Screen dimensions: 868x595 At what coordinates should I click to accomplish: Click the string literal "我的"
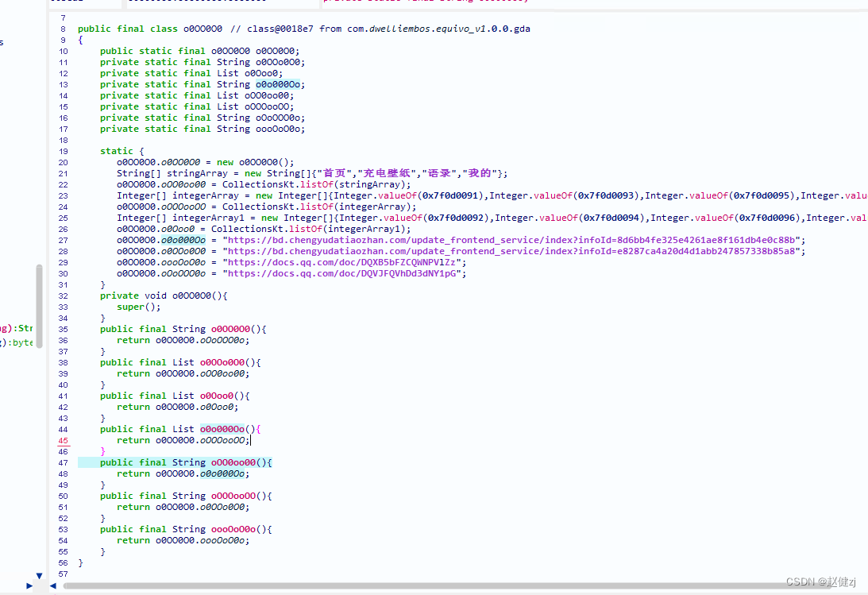[480, 173]
